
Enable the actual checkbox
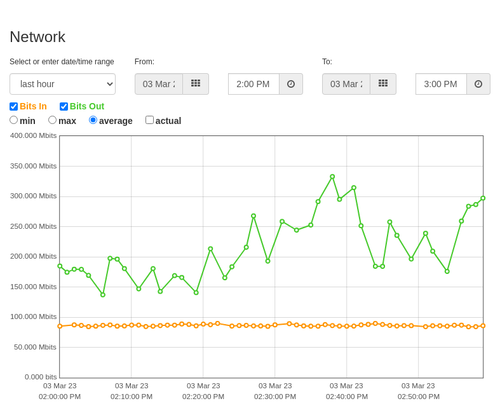point(150,120)
